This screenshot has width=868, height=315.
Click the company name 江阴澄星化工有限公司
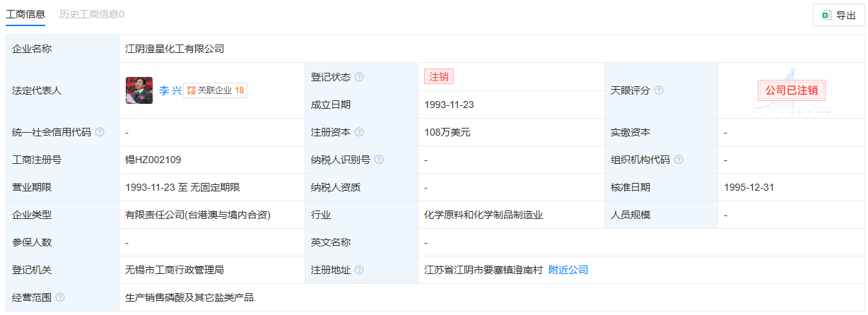pos(175,49)
